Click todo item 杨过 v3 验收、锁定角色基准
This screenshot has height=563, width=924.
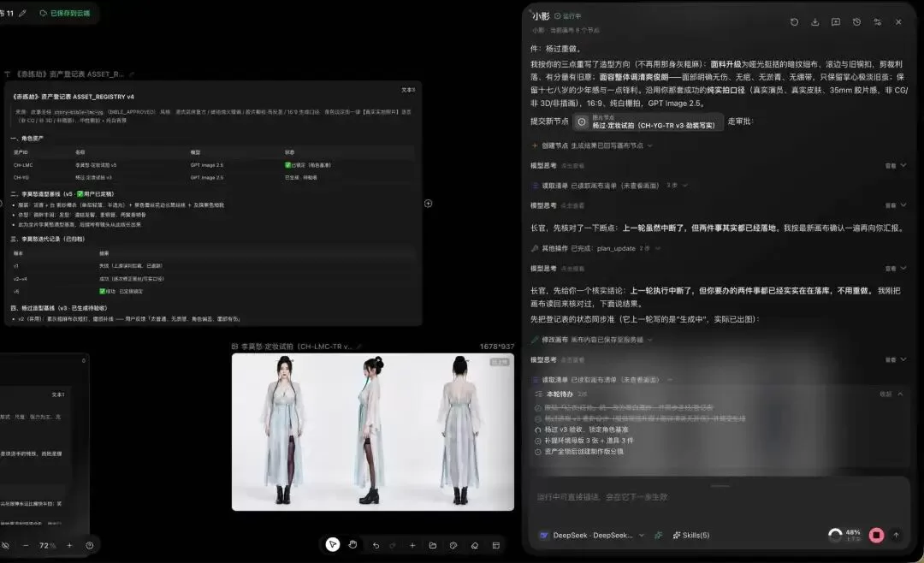pos(586,430)
